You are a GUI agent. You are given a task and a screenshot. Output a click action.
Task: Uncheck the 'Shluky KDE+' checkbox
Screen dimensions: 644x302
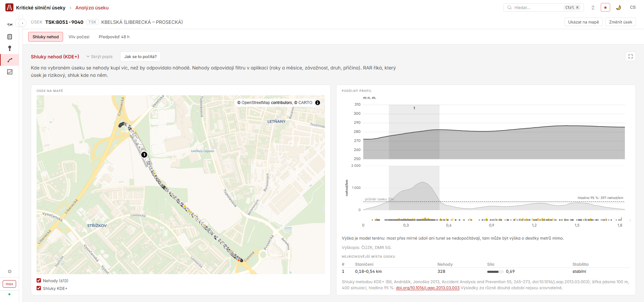39,288
